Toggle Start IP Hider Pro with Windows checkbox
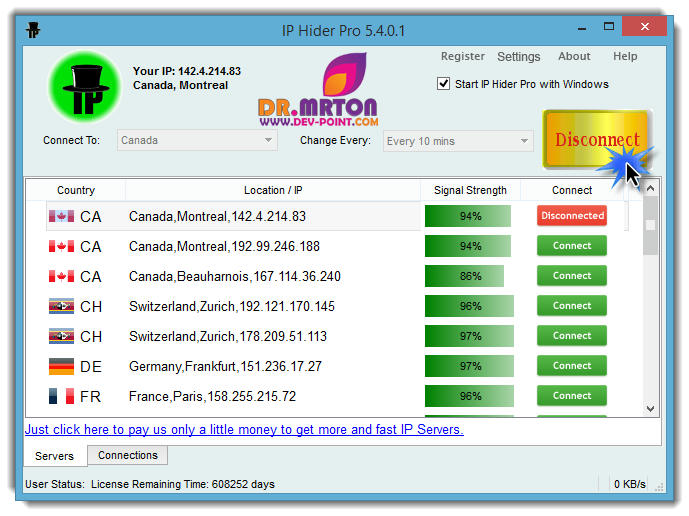The image size is (689, 516). point(443,84)
